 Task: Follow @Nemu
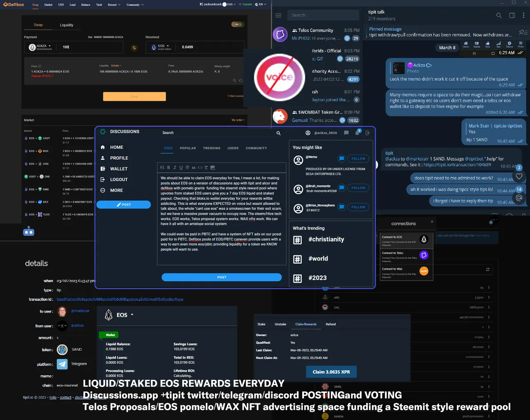[358, 159]
